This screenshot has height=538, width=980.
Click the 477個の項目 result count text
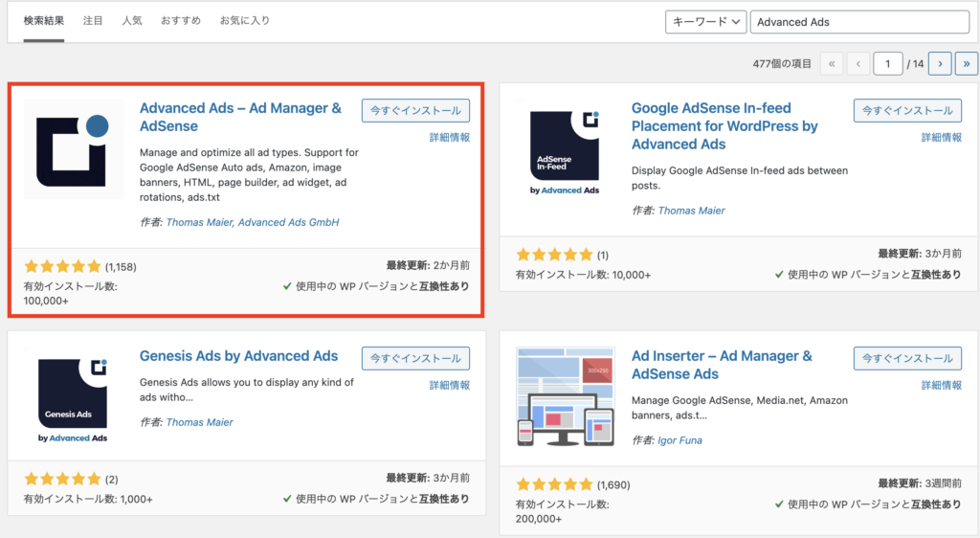(782, 64)
